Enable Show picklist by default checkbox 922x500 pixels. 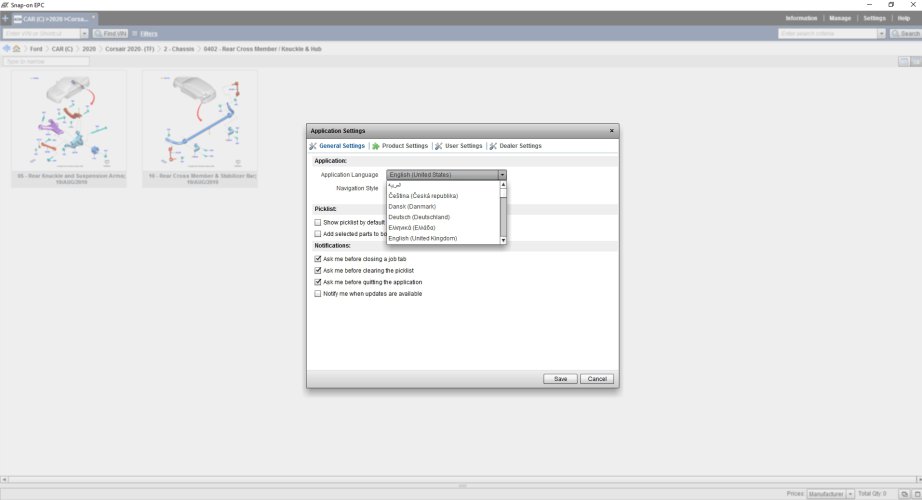pos(318,222)
